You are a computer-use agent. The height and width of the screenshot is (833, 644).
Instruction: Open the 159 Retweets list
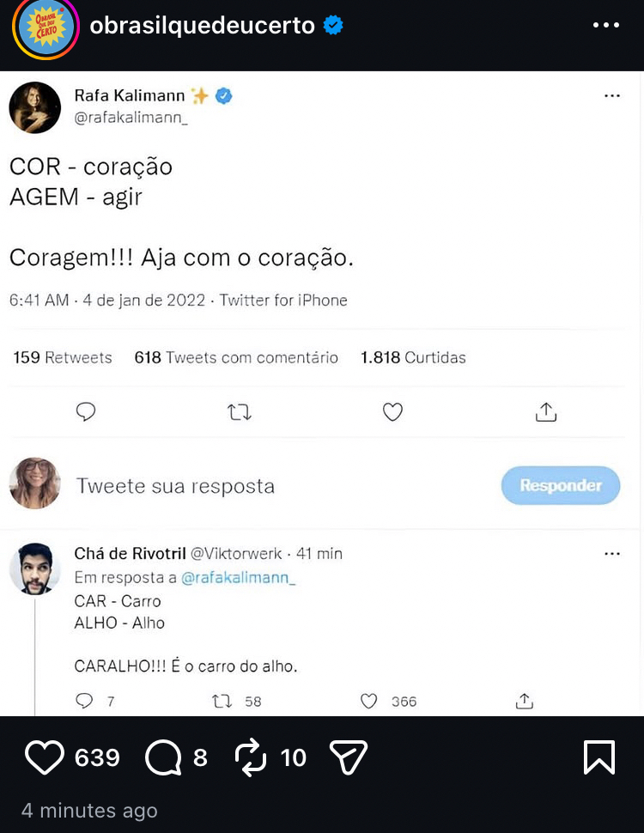(63, 357)
